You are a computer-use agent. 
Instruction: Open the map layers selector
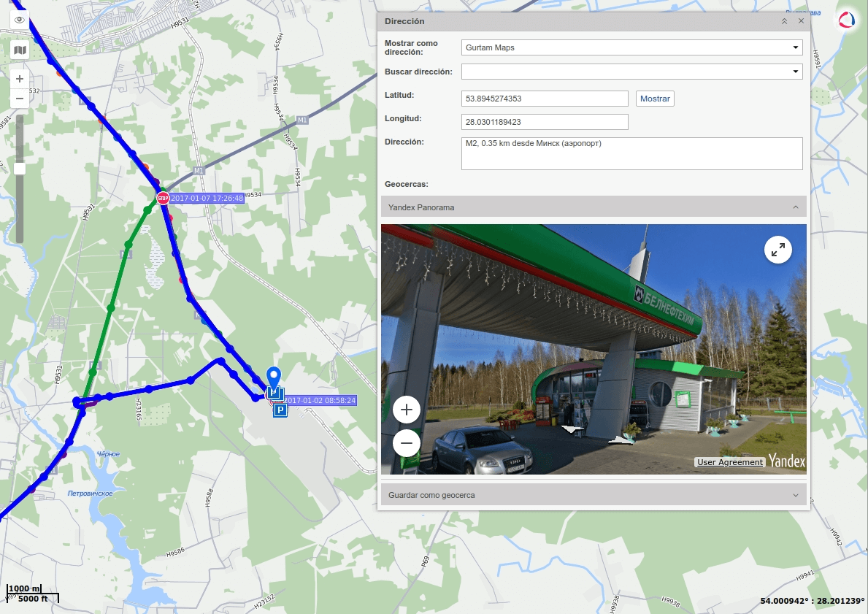coord(19,50)
